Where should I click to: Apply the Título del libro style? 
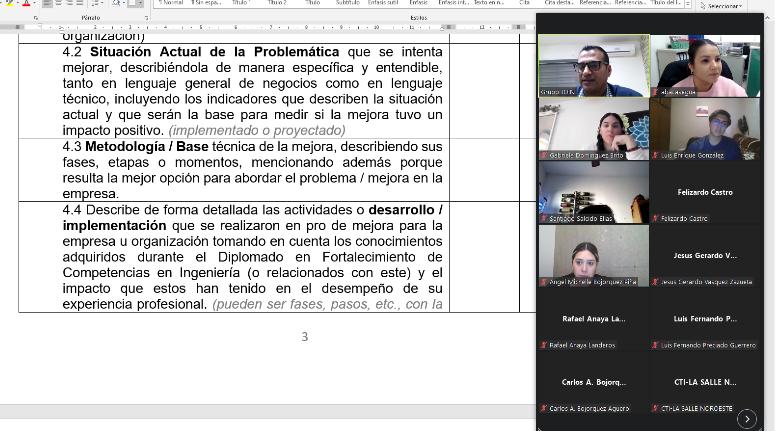click(x=666, y=2)
